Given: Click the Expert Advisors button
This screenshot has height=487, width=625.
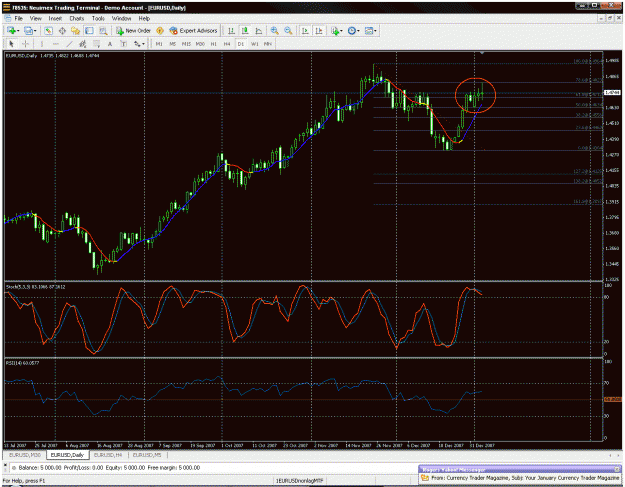Looking at the screenshot, I should pos(193,31).
